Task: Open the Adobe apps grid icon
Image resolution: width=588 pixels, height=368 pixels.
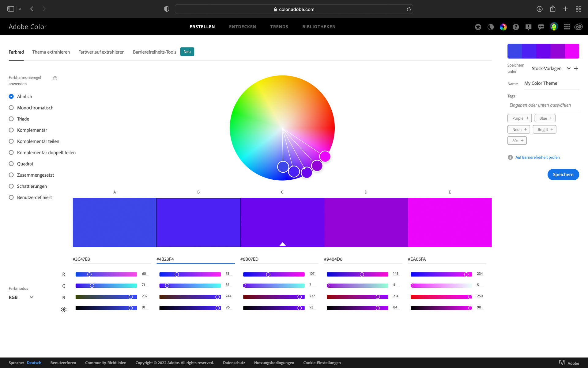Action: point(567,27)
